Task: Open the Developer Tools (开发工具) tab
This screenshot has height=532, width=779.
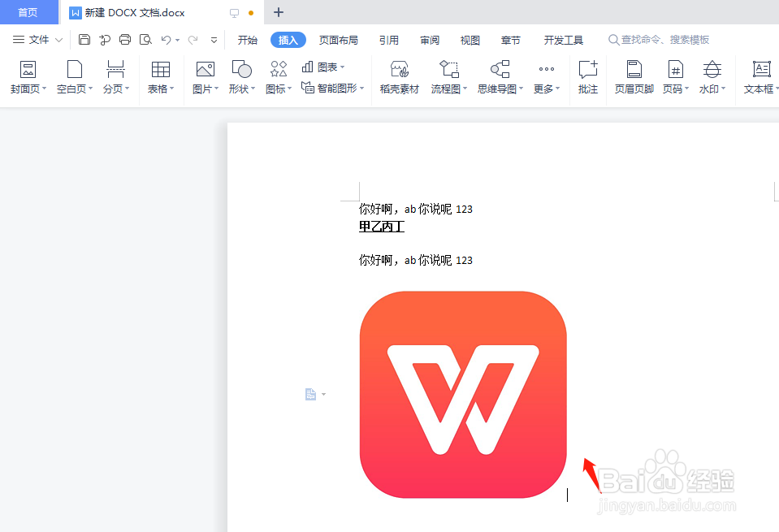Action: [x=564, y=40]
